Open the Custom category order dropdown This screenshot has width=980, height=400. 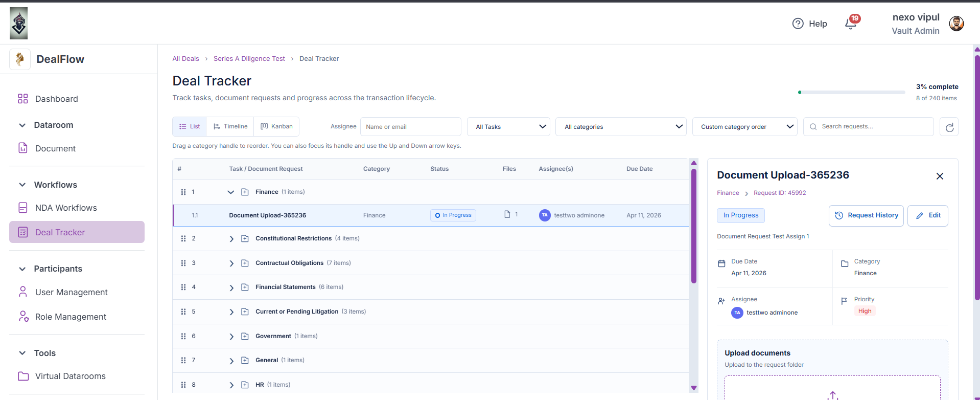click(x=745, y=127)
